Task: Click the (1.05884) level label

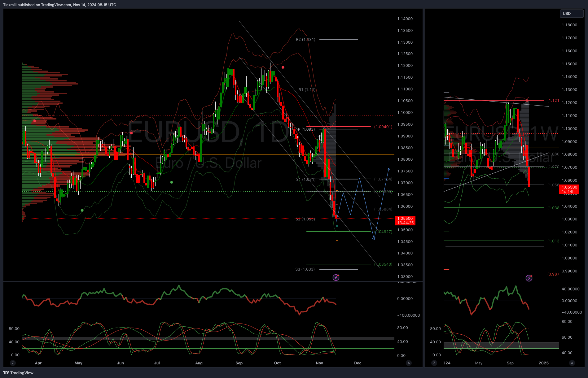Action: pos(383,209)
